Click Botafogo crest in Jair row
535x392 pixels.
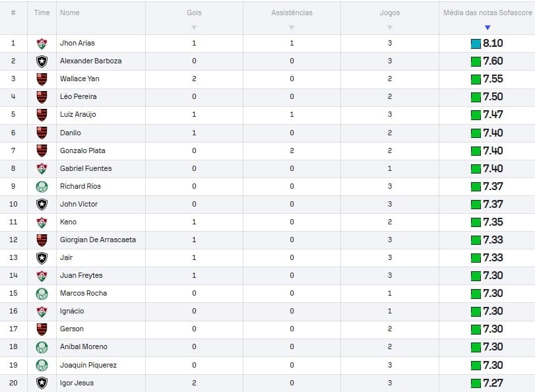[42, 258]
